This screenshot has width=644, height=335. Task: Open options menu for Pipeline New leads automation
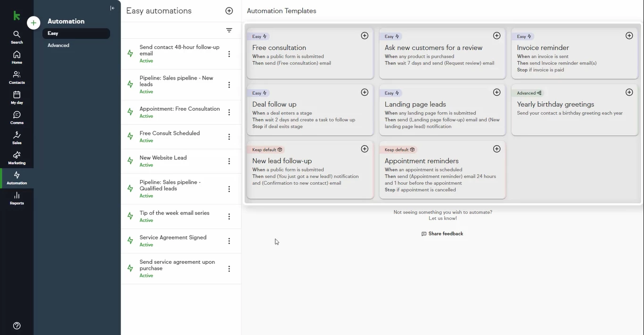(229, 85)
